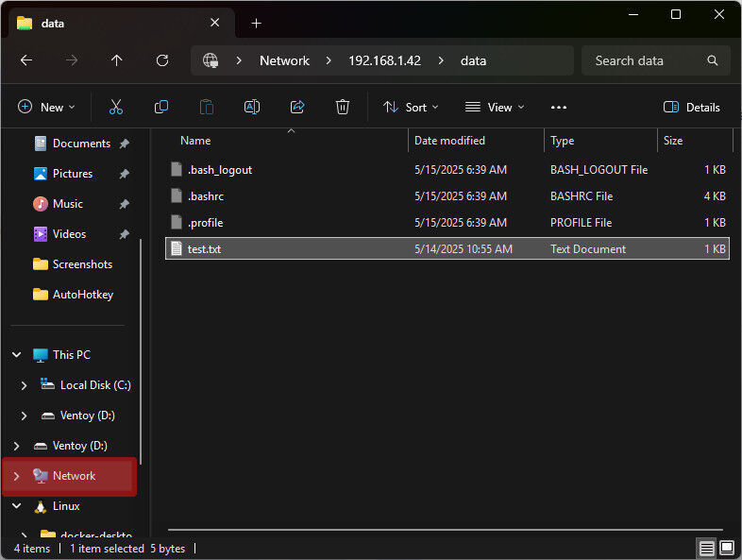Expand Local Disk (C:) in sidebar
The width and height of the screenshot is (742, 560).
pyautogui.click(x=25, y=385)
